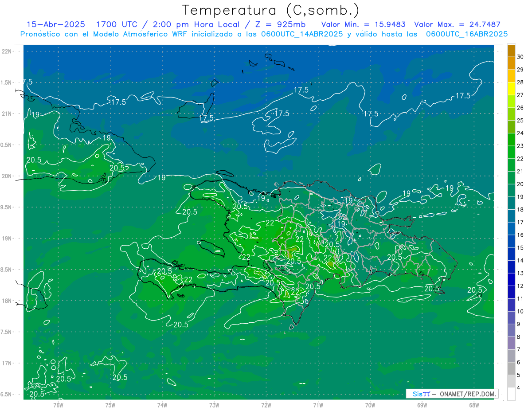
Task: Click the color scale label 24
Action: pos(520,133)
